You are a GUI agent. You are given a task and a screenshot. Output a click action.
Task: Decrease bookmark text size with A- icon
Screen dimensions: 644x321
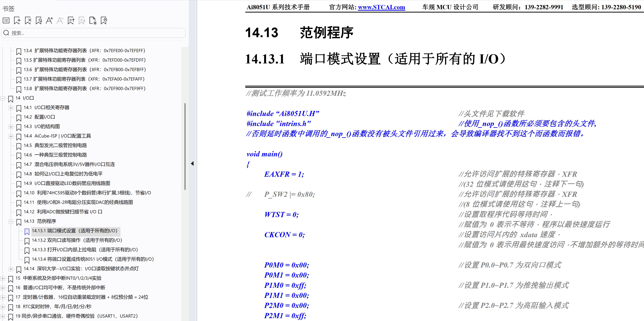tap(60, 20)
